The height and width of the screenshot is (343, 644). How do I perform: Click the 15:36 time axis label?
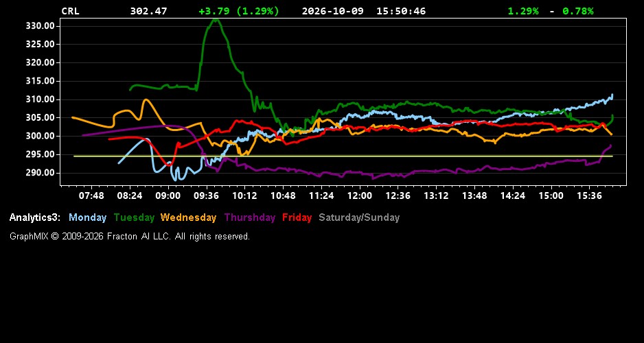(589, 196)
